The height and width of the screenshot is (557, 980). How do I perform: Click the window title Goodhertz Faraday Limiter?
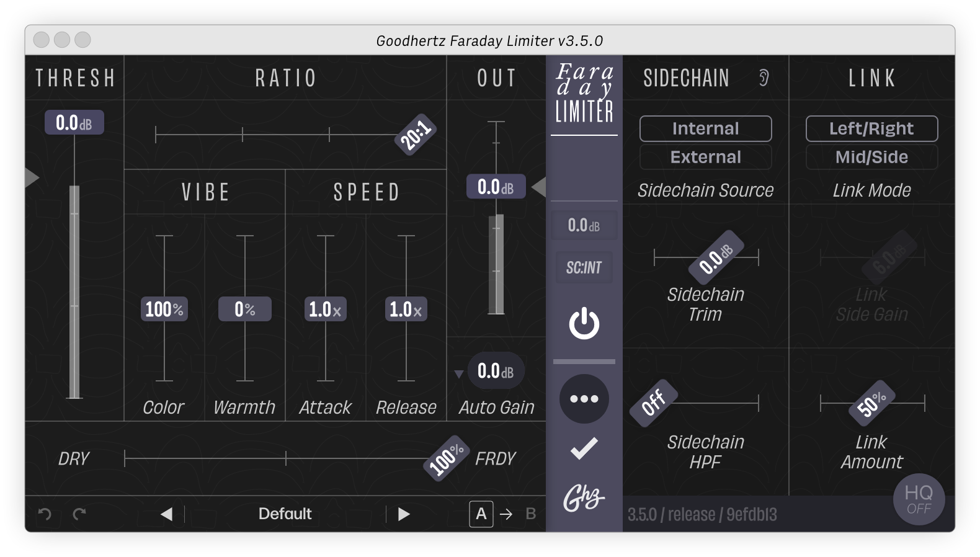[x=489, y=41]
